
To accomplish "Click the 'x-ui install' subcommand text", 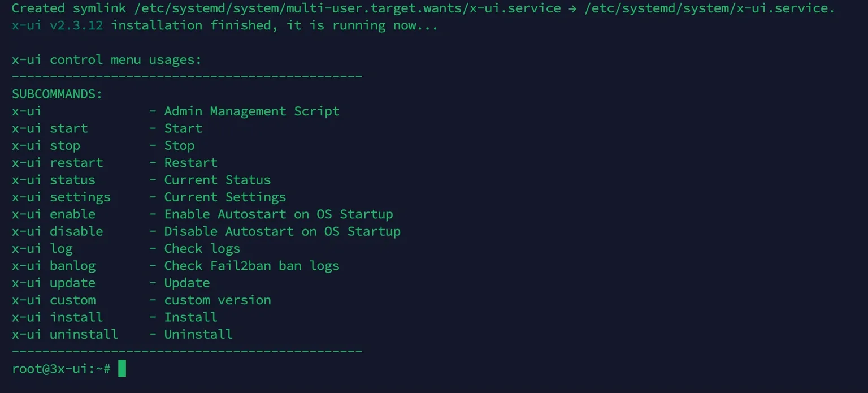I will 57,317.
